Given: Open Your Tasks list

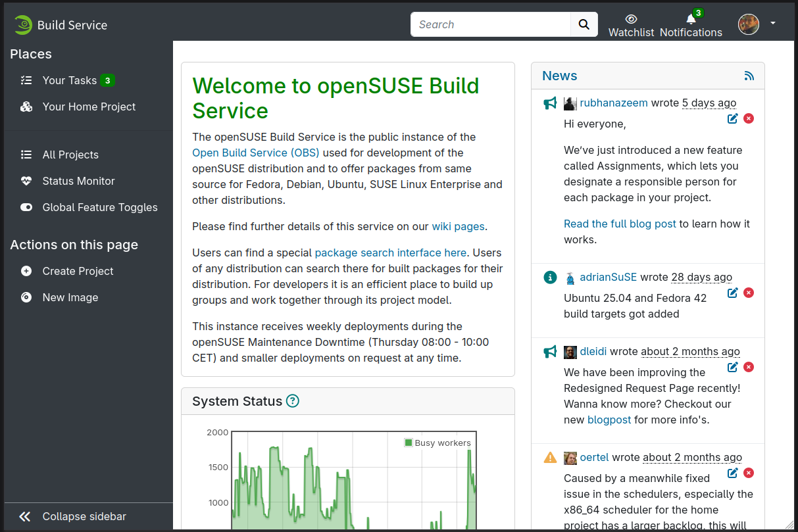Looking at the screenshot, I should (x=69, y=80).
